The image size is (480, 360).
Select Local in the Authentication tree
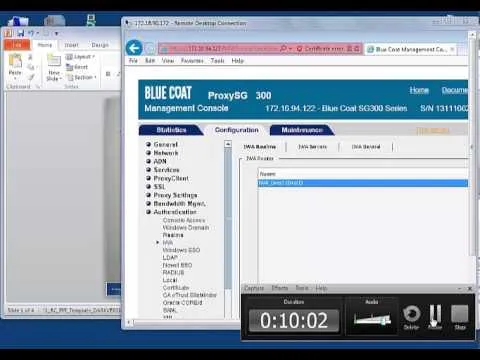coord(170,280)
